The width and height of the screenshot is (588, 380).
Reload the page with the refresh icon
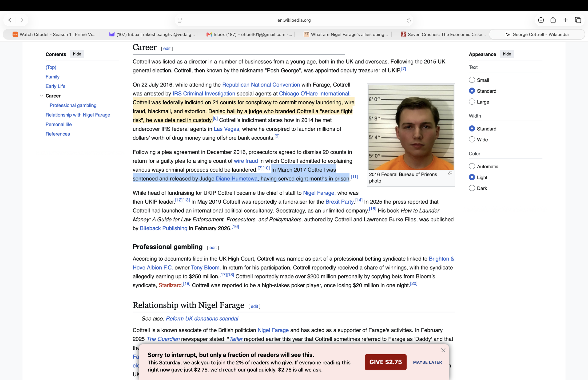click(x=408, y=20)
